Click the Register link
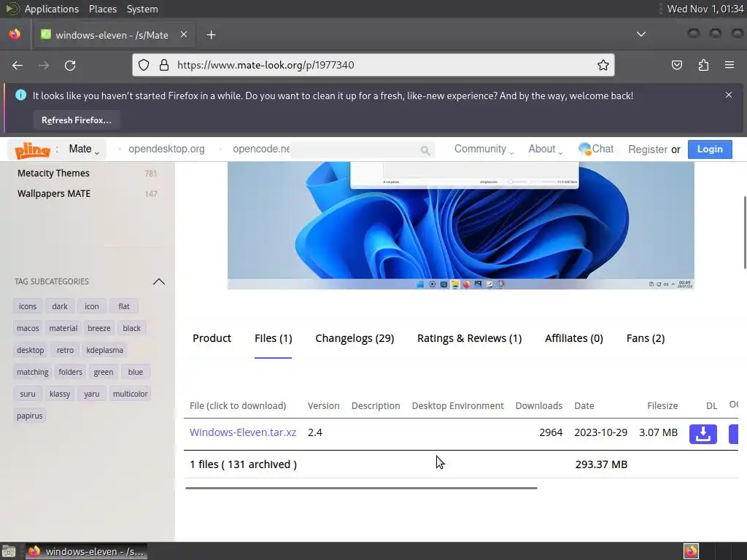 (648, 149)
